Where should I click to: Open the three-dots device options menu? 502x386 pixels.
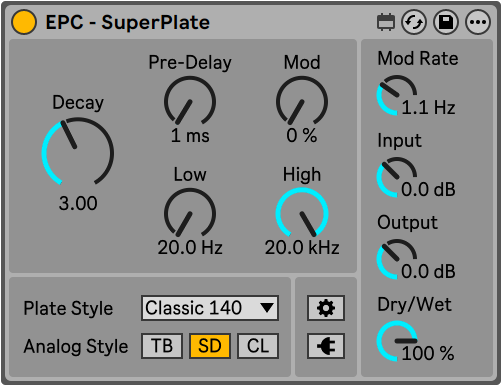[x=478, y=22]
